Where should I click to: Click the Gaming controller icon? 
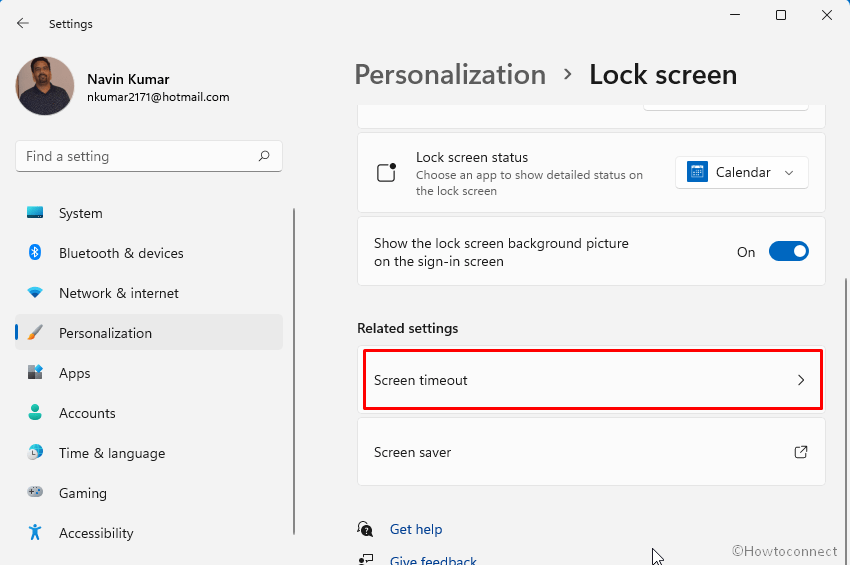click(35, 492)
